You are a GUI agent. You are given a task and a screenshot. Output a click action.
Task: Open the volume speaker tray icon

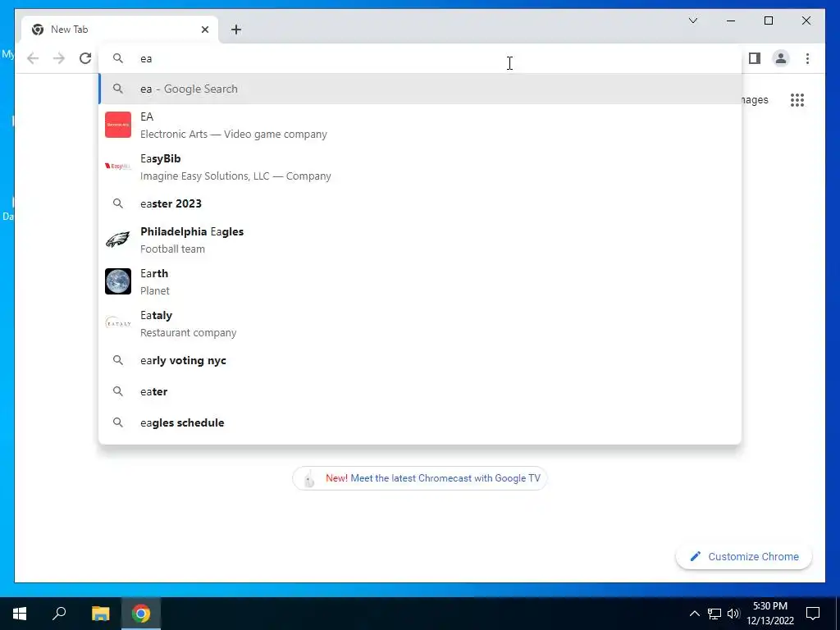click(733, 614)
